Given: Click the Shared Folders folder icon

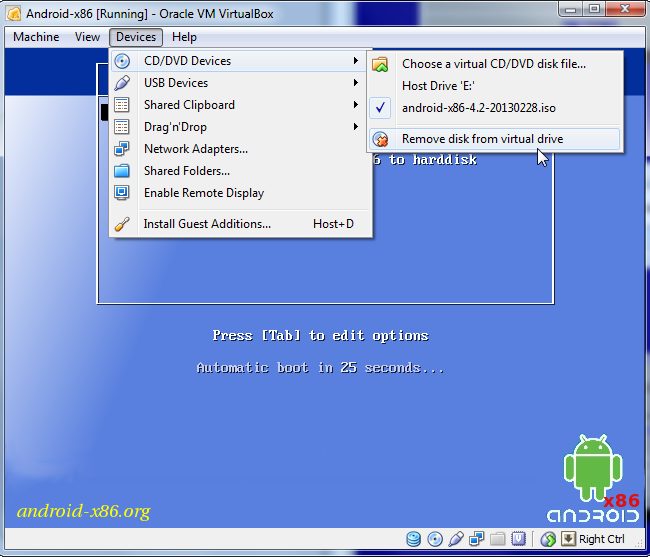Looking at the screenshot, I should 122,171.
